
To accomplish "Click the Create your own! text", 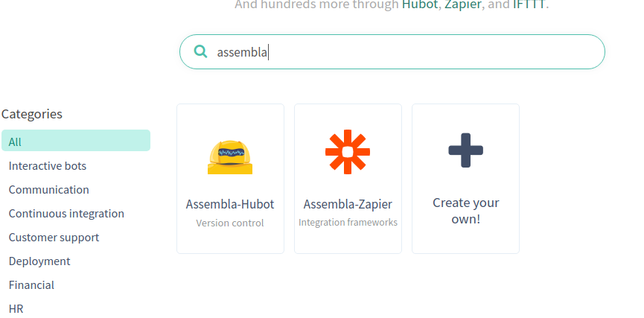I will click(466, 211).
